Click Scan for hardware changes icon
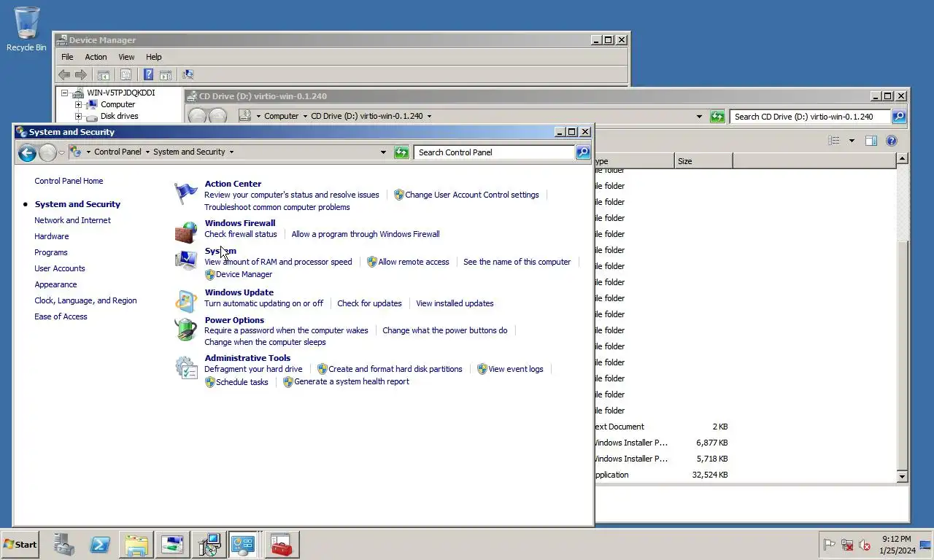The image size is (934, 560). 188,74
